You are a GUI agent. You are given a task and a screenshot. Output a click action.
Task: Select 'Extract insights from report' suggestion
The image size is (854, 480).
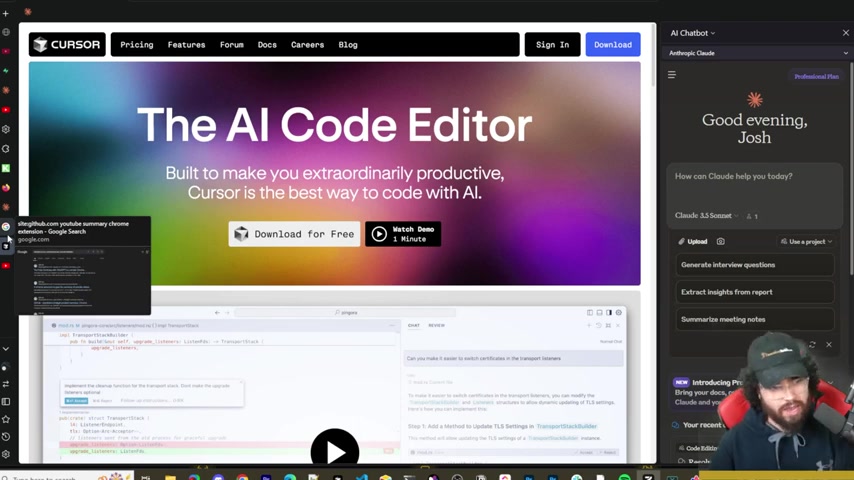click(754, 292)
